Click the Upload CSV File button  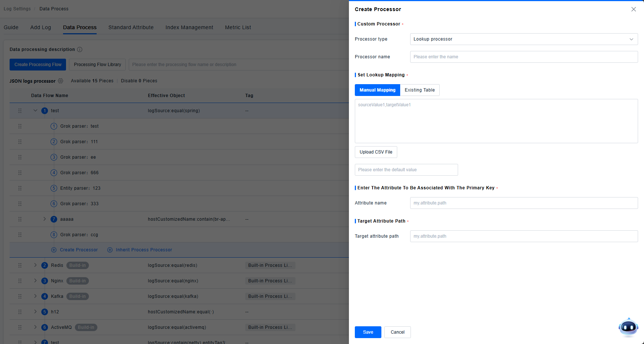click(x=376, y=152)
